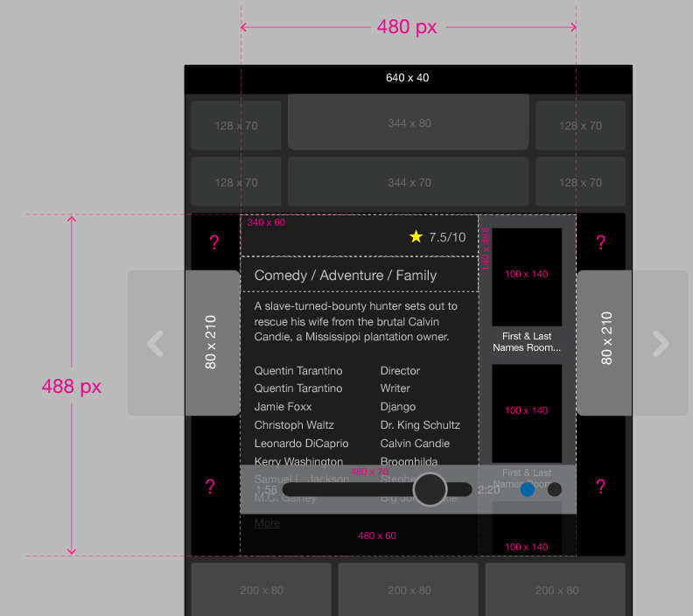Click the right chevron next arrow
Screen dimensions: 693x616
click(x=661, y=343)
